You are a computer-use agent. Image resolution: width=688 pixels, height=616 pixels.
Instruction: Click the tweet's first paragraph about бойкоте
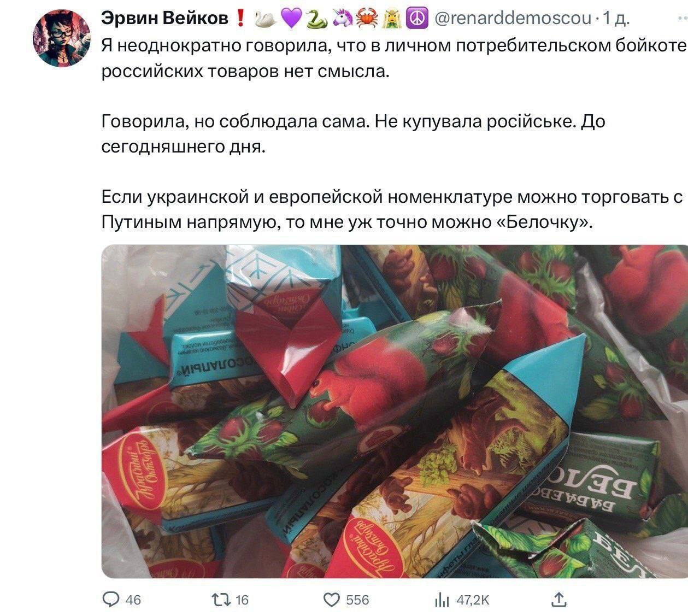(393, 57)
